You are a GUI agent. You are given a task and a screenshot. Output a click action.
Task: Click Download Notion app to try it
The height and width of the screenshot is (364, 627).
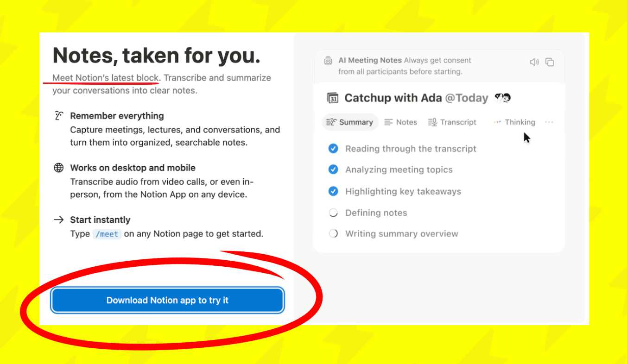click(x=167, y=300)
